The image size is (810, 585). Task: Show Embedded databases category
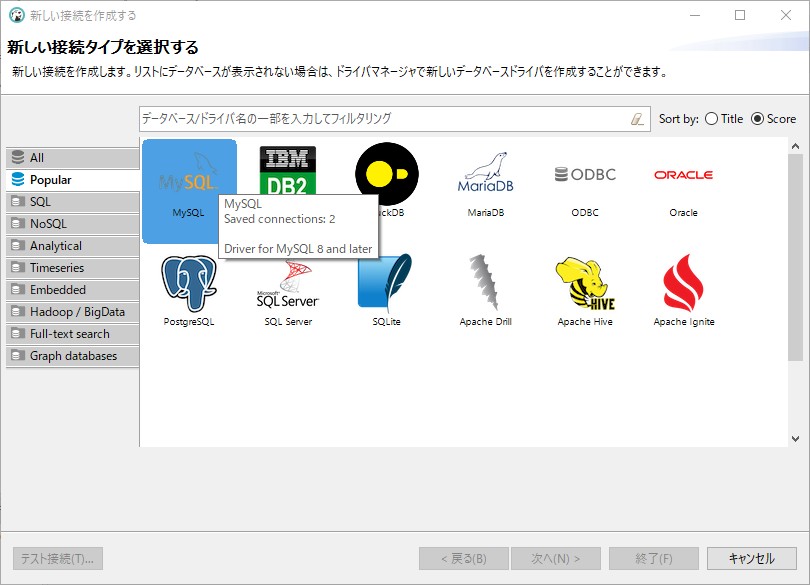[x=73, y=290]
